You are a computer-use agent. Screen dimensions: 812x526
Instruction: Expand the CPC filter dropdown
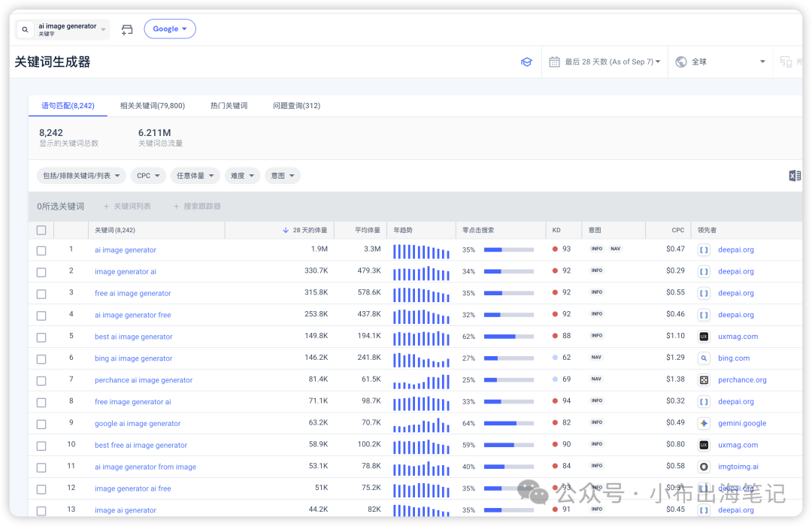tap(148, 176)
